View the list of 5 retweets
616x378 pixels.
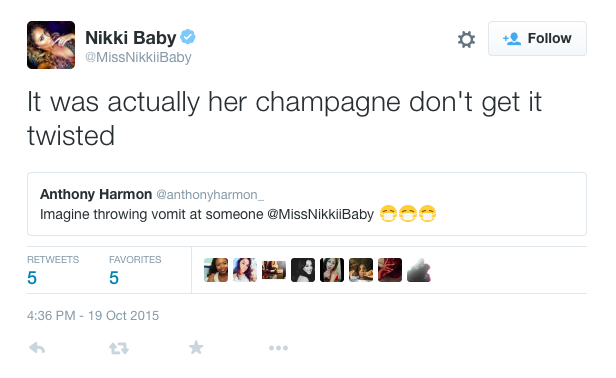[53, 271]
